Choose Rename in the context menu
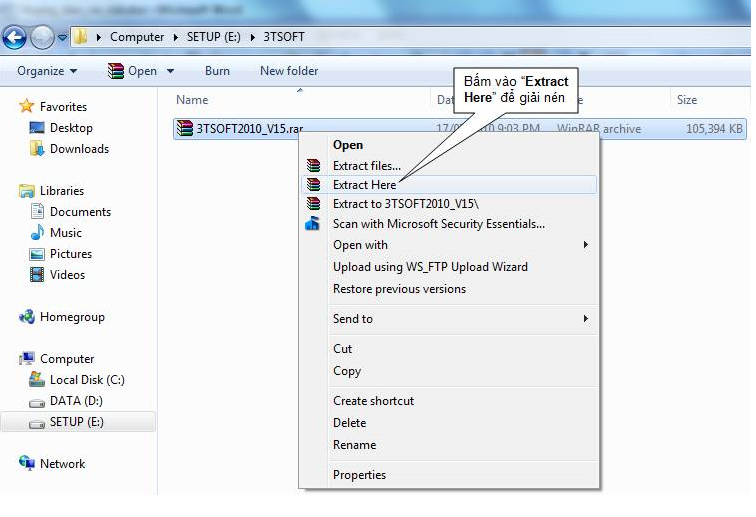This screenshot has width=756, height=517. point(448,445)
